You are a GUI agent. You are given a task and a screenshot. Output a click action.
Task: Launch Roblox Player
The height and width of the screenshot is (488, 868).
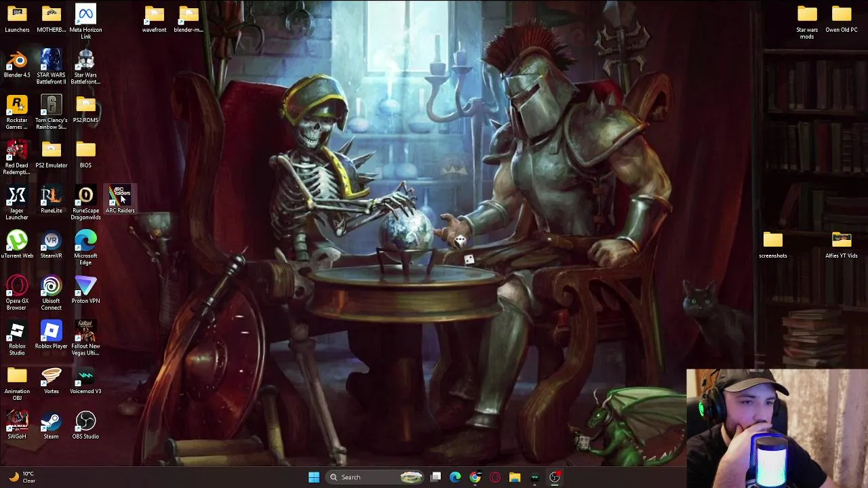pos(52,336)
